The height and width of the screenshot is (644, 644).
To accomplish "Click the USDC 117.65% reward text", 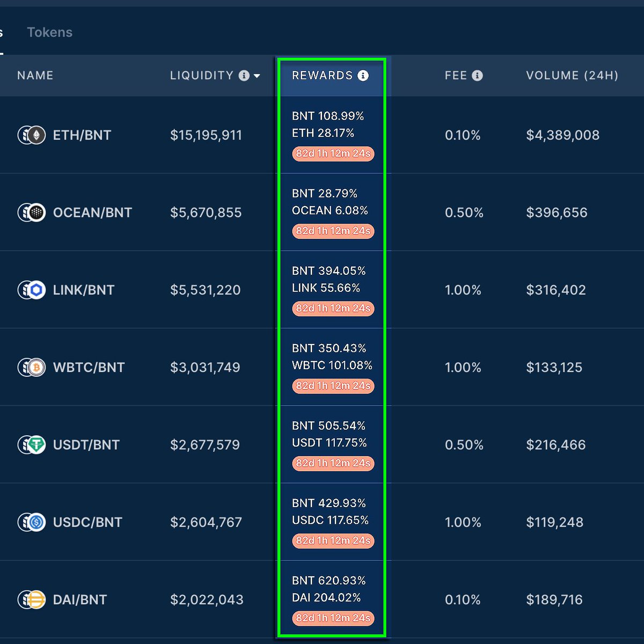I will click(x=331, y=521).
